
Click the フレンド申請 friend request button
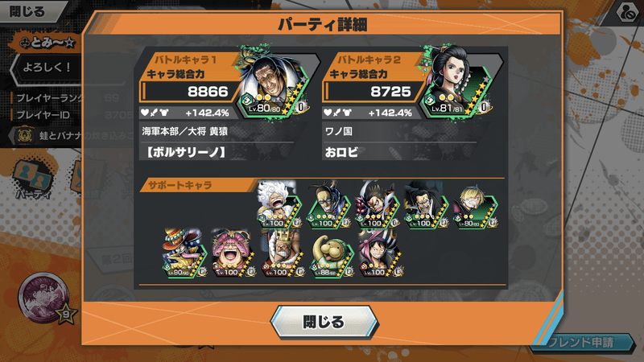(x=581, y=343)
